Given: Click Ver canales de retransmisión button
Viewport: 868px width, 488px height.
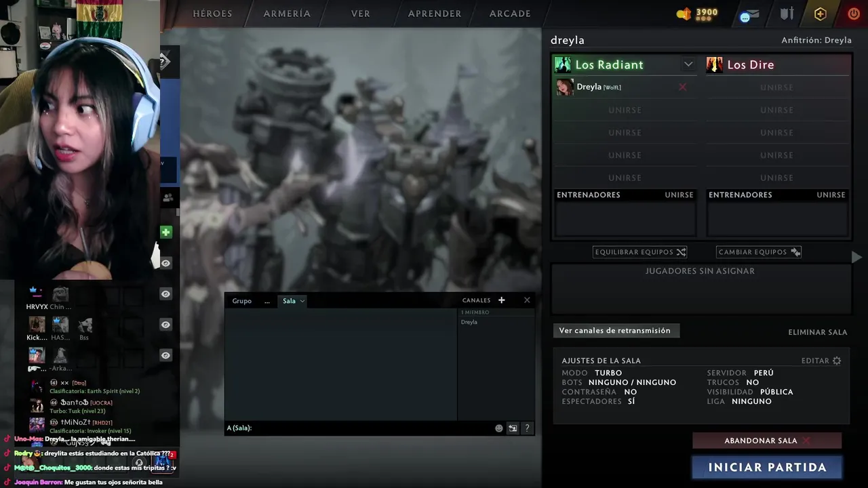Looking at the screenshot, I should pos(615,331).
